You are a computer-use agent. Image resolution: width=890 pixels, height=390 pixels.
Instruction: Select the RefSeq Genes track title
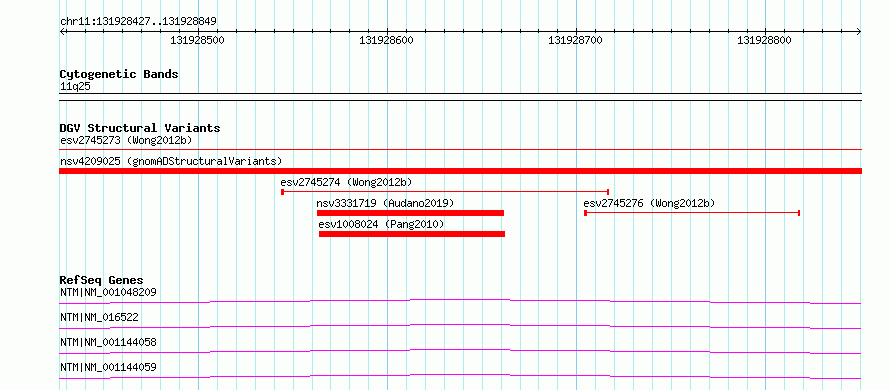click(x=101, y=280)
